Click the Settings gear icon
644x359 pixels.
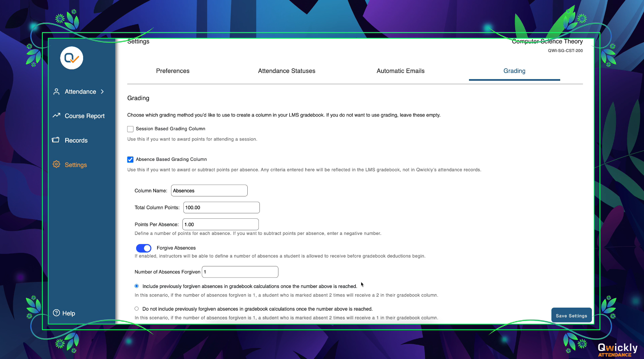tap(56, 164)
